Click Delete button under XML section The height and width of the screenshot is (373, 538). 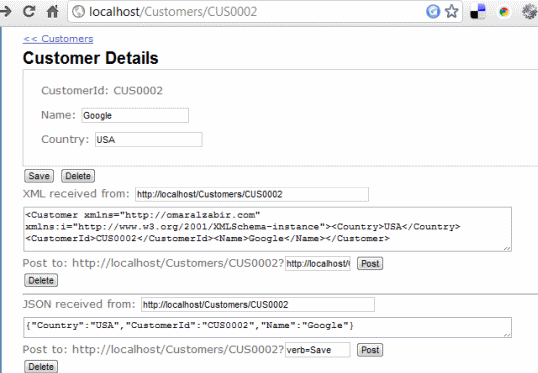[x=41, y=280]
